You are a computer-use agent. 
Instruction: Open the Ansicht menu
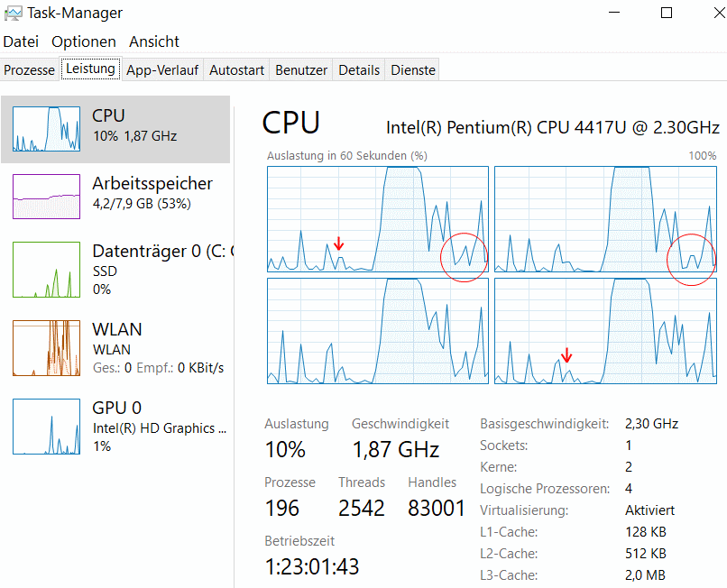tap(154, 41)
